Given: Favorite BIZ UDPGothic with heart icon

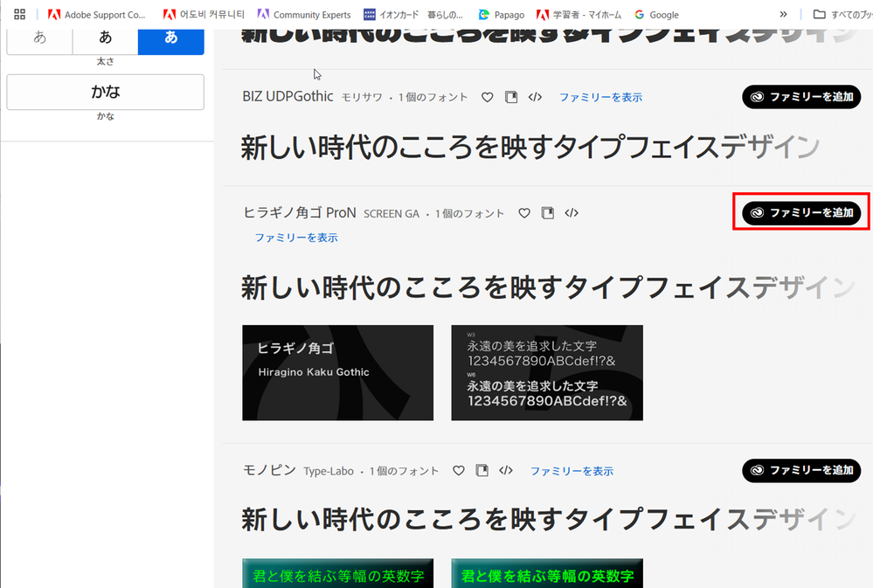Looking at the screenshot, I should [x=487, y=98].
